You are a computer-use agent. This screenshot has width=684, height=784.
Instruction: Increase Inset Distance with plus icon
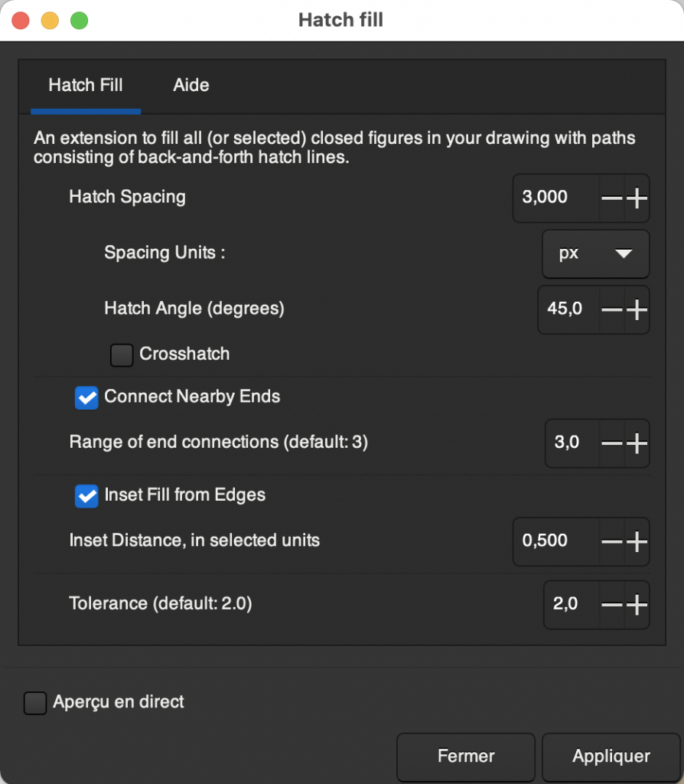tap(637, 542)
